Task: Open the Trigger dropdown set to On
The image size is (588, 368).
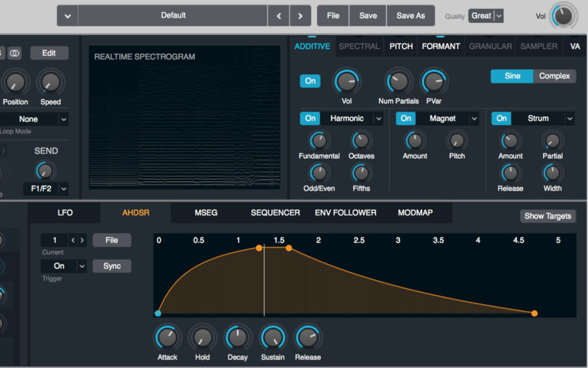Action: point(64,266)
